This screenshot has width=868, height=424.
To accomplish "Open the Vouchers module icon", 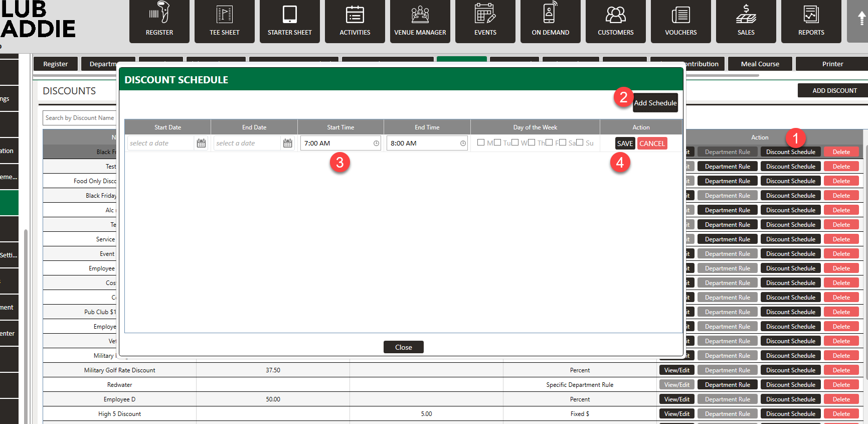I will pyautogui.click(x=680, y=21).
